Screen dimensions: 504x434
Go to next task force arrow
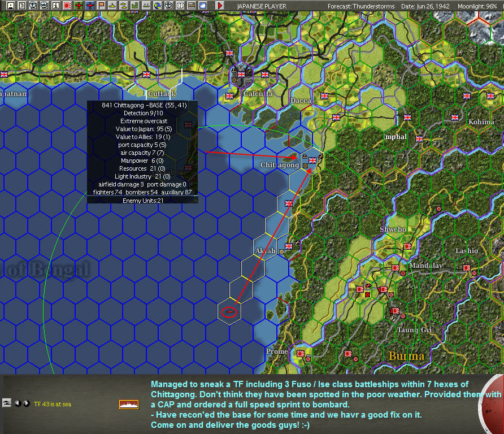point(27,403)
